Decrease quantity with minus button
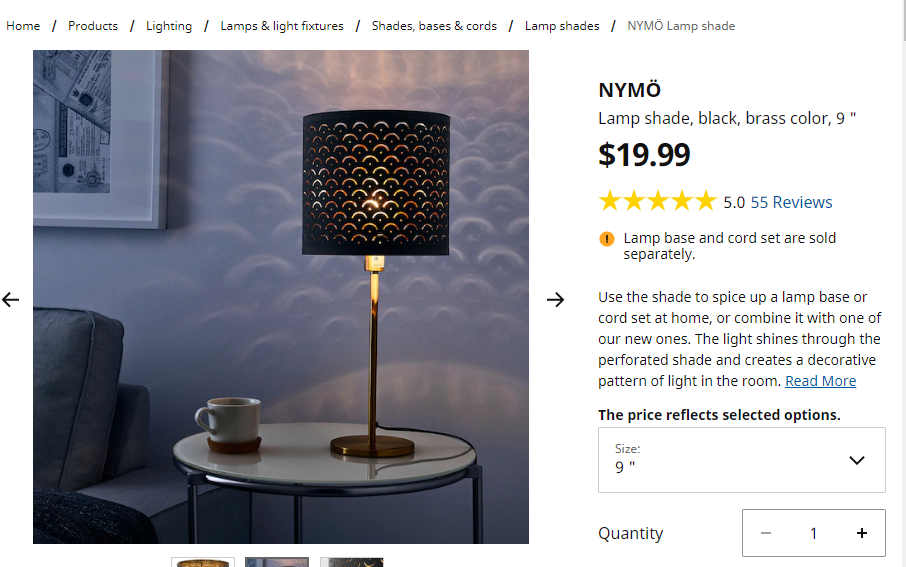Image resolution: width=906 pixels, height=567 pixels. click(x=766, y=533)
